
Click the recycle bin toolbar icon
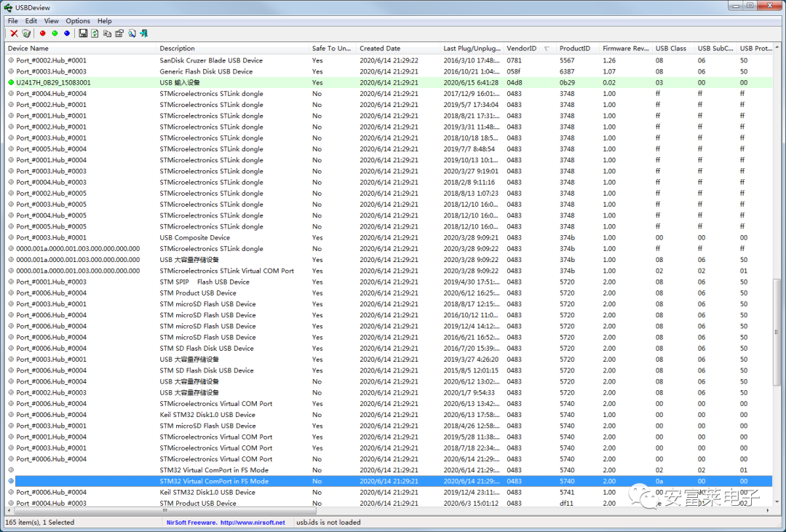(x=26, y=33)
